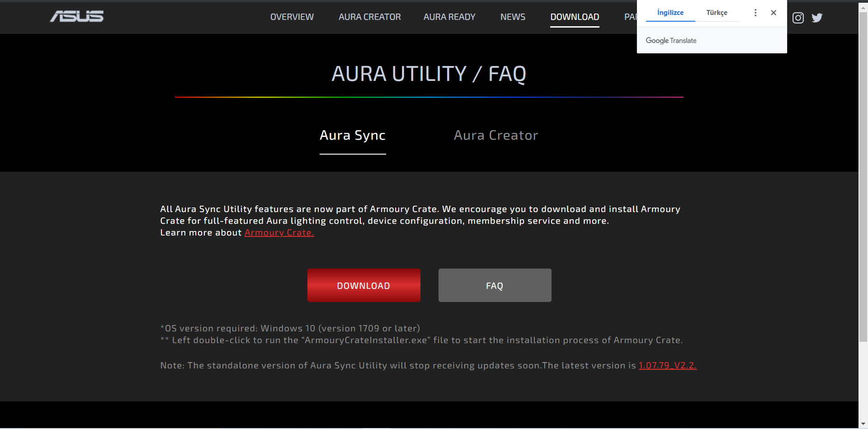Click the ASUS logo
This screenshot has width=868, height=429.
pyautogui.click(x=77, y=16)
